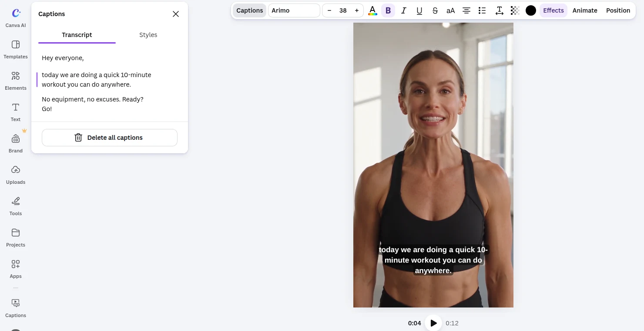644x331 pixels.
Task: Open the Position options
Action: 618,10
